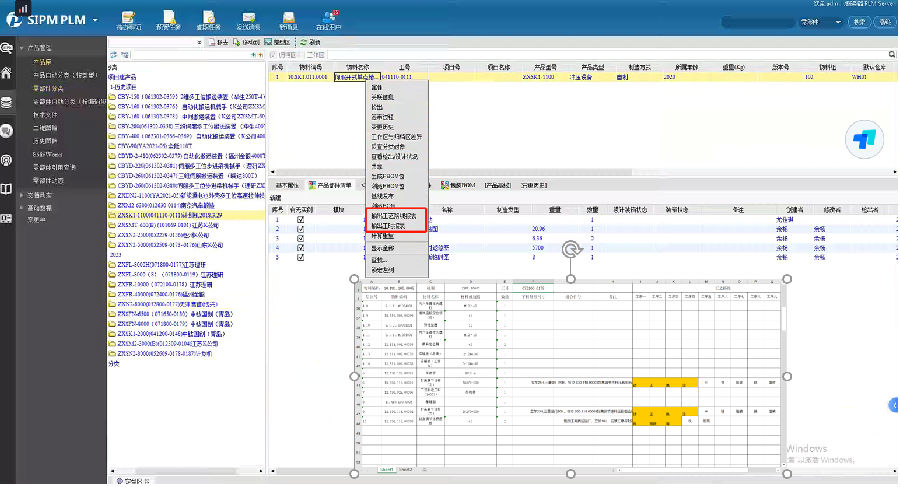Open the SIPM PLM dropdown arrow
Image resolution: width=900 pixels, height=487 pixels.
coord(95,20)
